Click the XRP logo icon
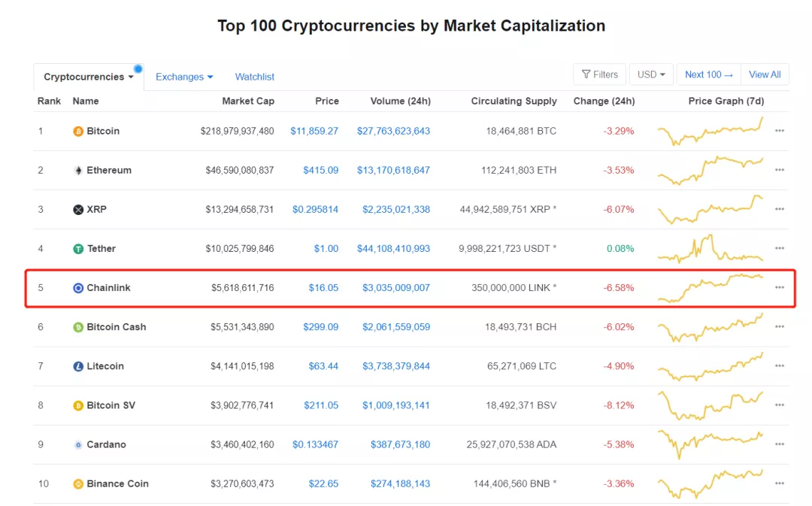The width and height of the screenshot is (812, 506). pyautogui.click(x=78, y=210)
